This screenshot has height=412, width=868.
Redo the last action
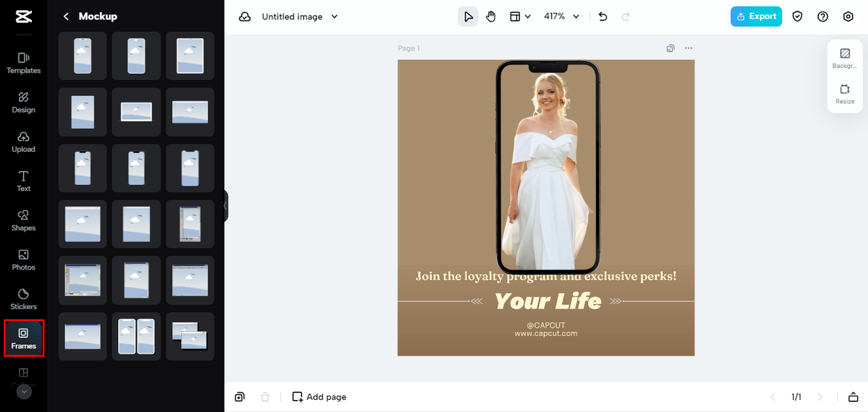click(625, 16)
